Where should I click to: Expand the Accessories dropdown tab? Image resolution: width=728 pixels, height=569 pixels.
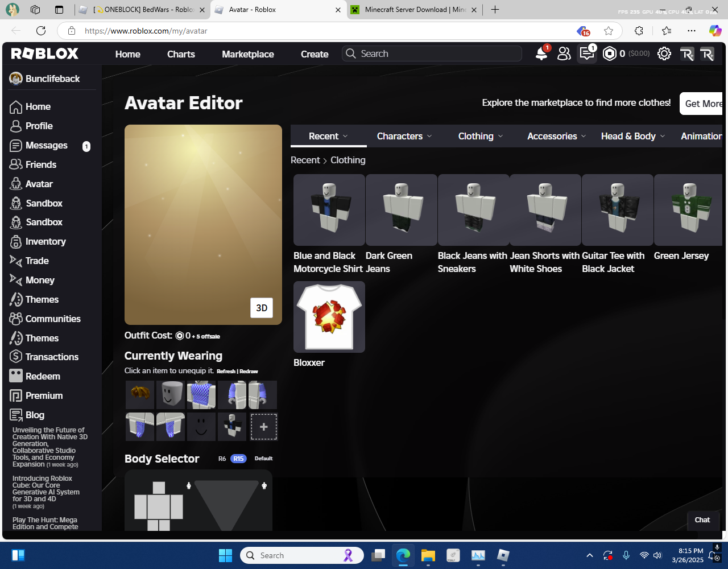click(557, 136)
